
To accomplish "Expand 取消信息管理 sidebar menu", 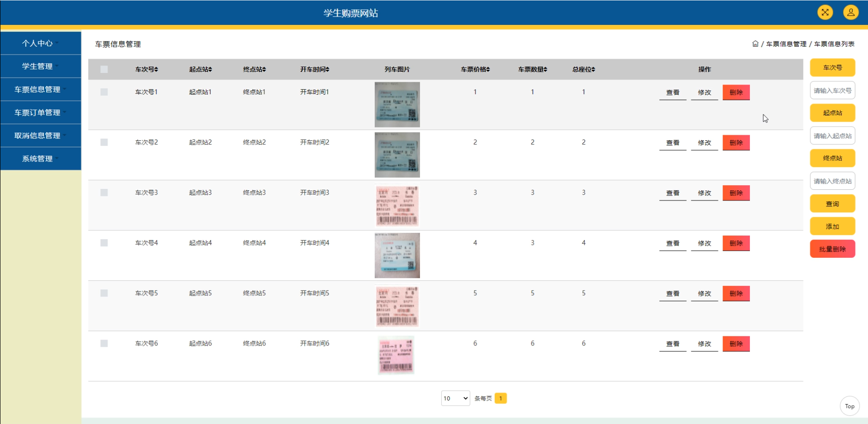I will (41, 135).
